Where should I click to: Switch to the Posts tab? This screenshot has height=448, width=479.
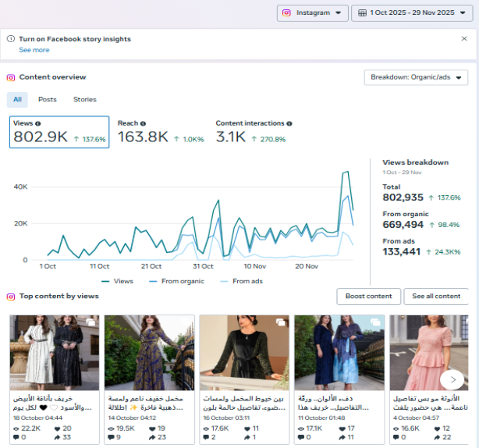(x=48, y=100)
